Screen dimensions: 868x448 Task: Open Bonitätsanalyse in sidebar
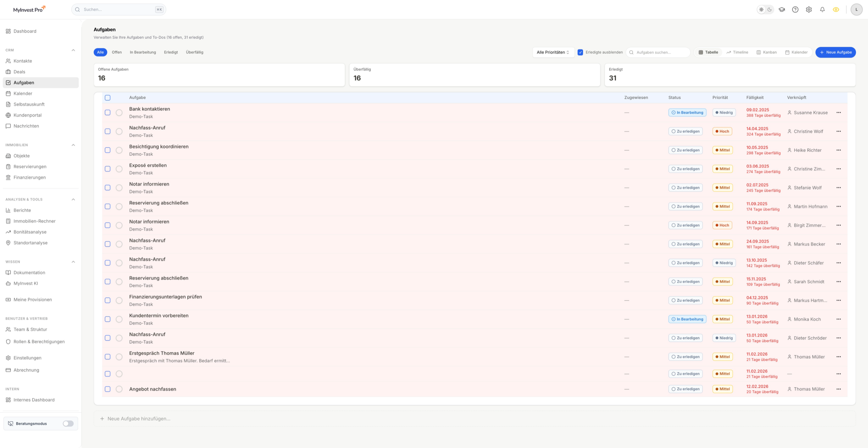click(30, 232)
